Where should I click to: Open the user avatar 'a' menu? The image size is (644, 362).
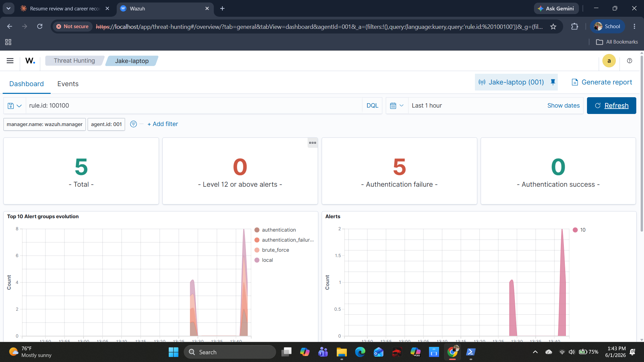[x=609, y=61]
